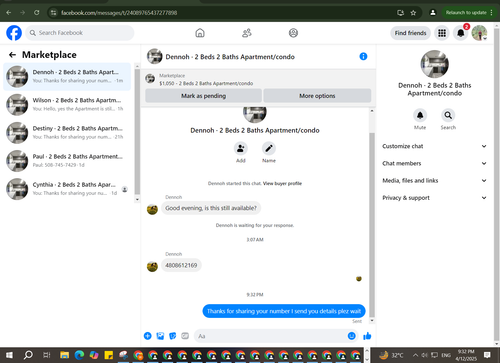This screenshot has height=363, width=500.
Task: Open View buyer profile link
Action: click(282, 183)
